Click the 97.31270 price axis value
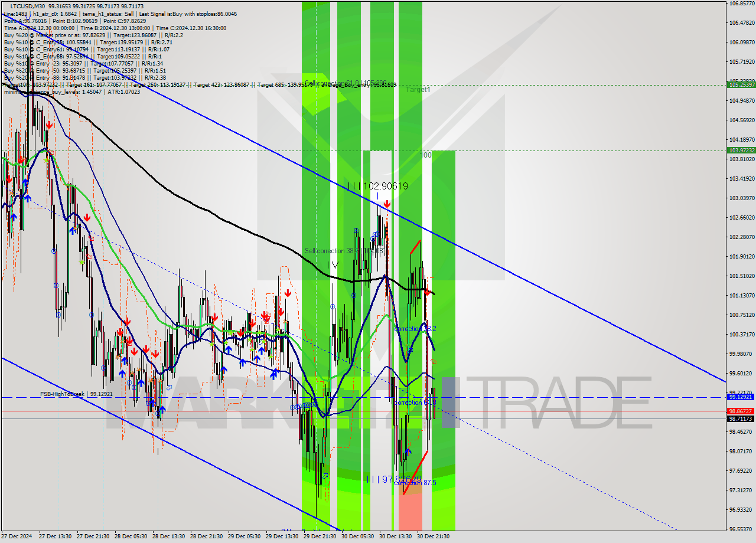 pos(741,490)
